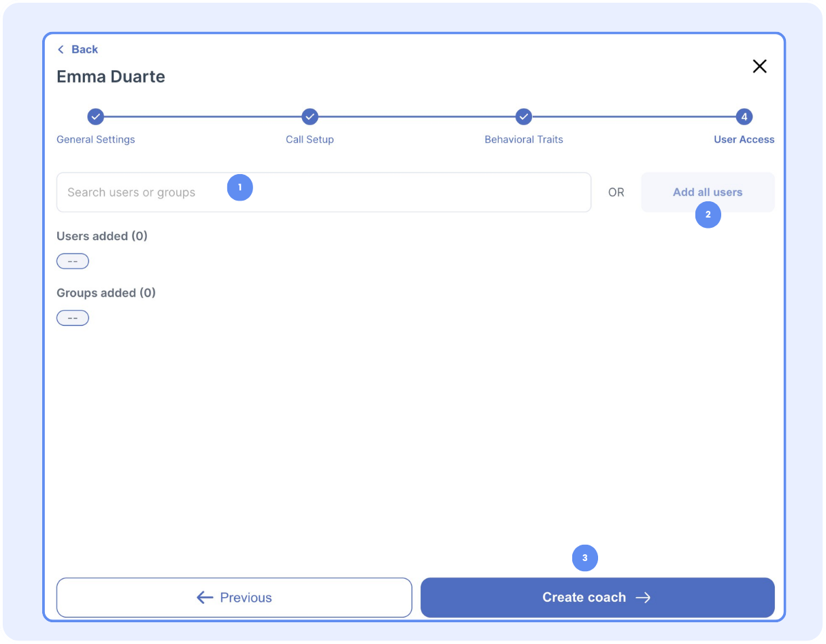Click the Back link at top left
Screen dimensions: 826x644
pos(78,50)
